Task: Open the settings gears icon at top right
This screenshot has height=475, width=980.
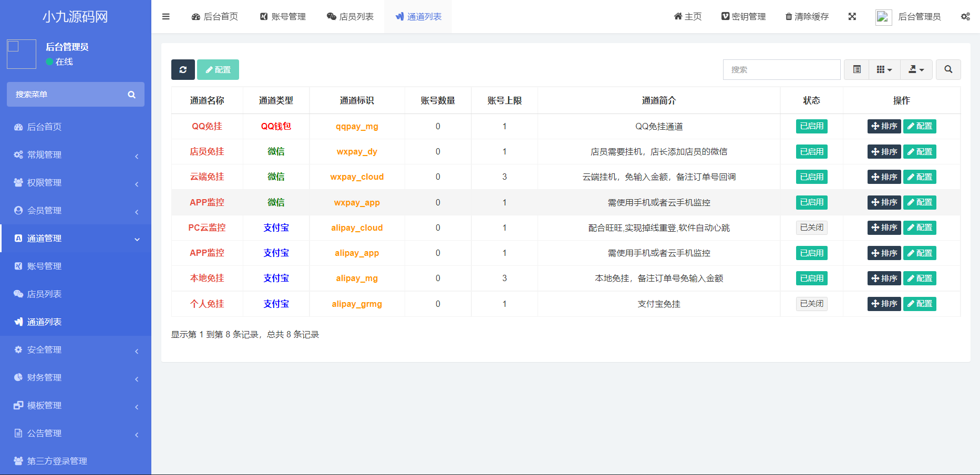Action: pyautogui.click(x=965, y=17)
